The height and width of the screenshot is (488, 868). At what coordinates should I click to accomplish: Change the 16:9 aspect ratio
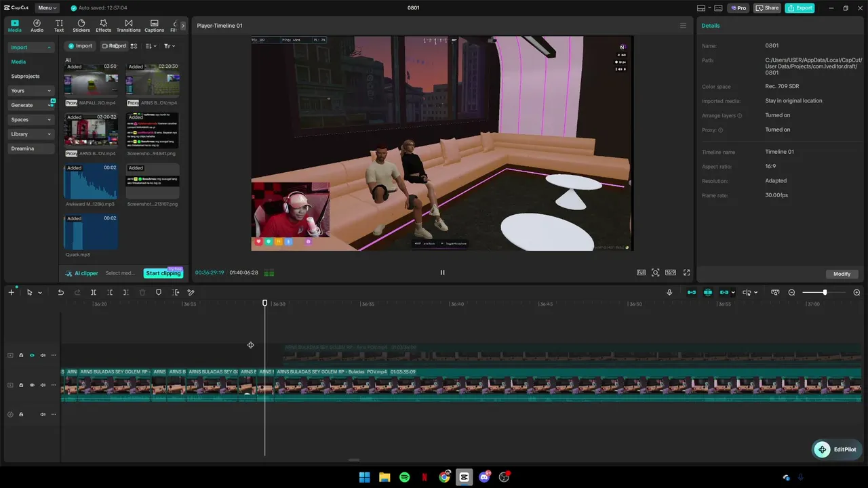670,272
